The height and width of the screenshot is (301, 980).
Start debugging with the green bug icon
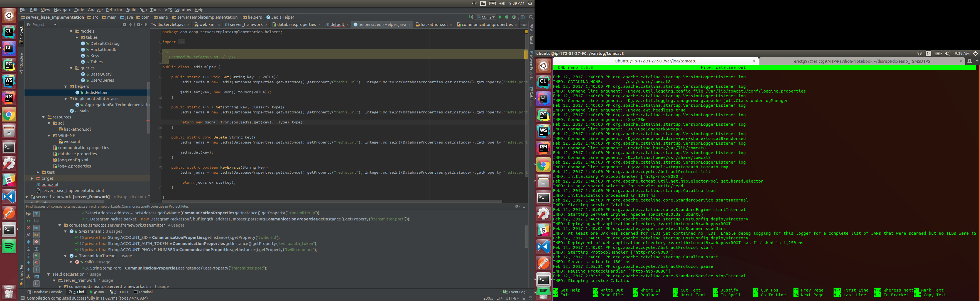click(x=507, y=17)
